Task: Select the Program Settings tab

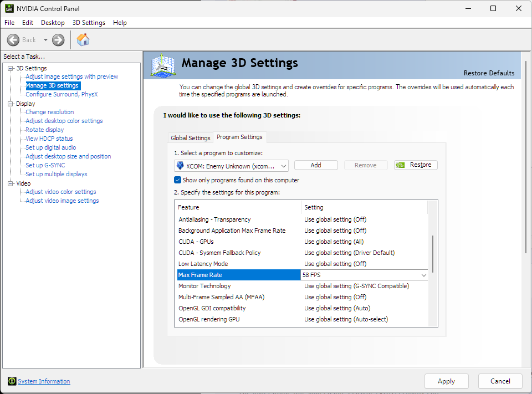Action: (239, 137)
